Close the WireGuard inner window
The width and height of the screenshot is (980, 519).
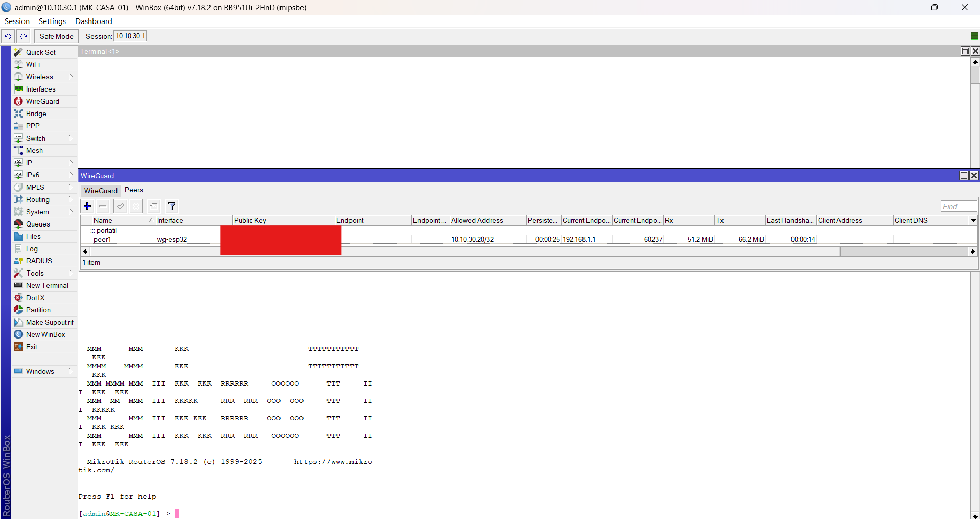click(x=974, y=176)
